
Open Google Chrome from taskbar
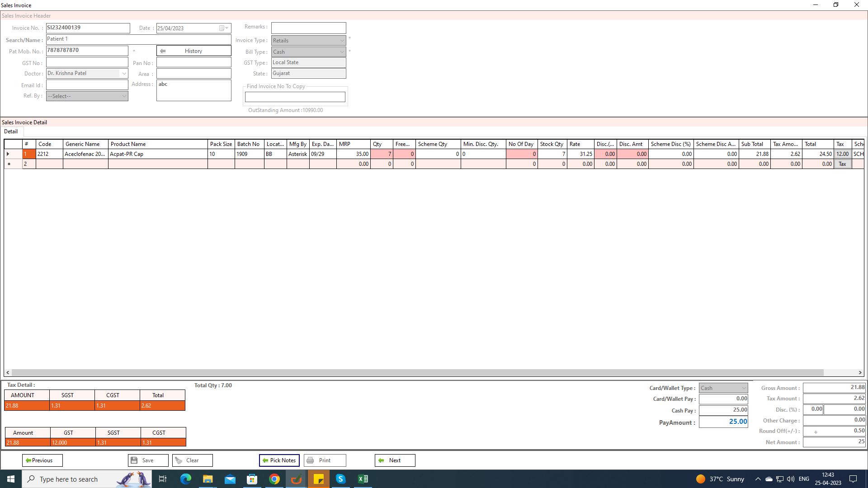pyautogui.click(x=274, y=479)
